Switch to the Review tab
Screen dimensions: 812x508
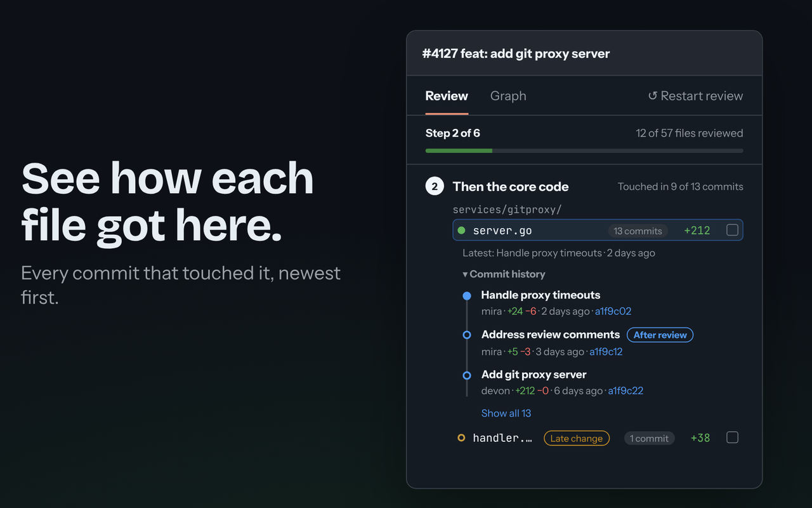pyautogui.click(x=447, y=96)
